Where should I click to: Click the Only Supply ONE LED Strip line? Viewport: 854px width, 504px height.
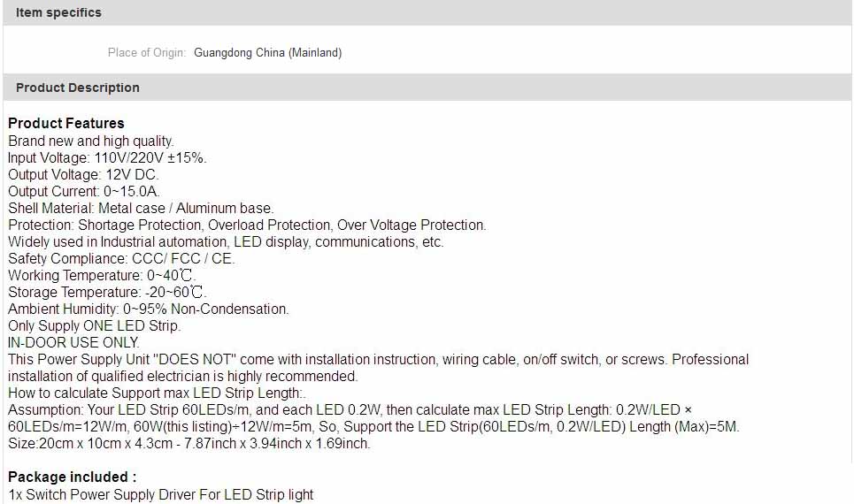(x=95, y=325)
